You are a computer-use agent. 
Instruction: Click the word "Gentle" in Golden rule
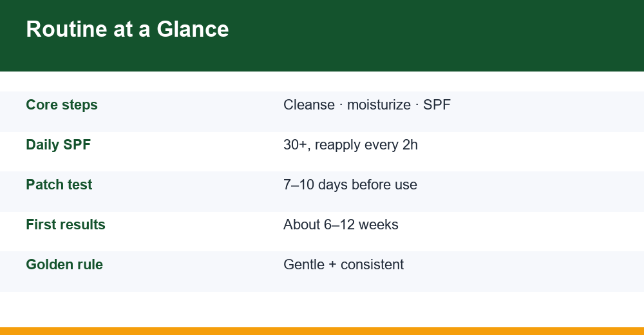pyautogui.click(x=304, y=264)
